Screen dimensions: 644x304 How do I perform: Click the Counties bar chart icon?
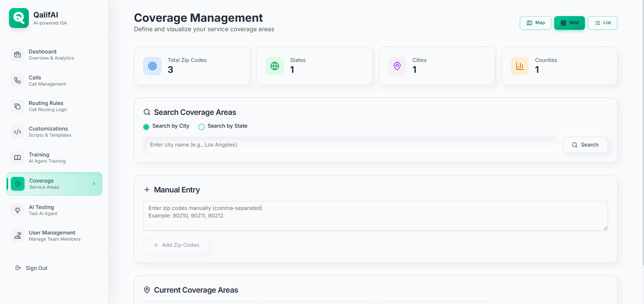coord(520,66)
